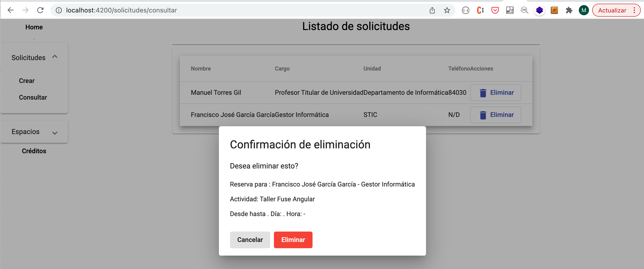The image size is (644, 269).
Task: Click the Actualizar browser update button
Action: (x=612, y=10)
